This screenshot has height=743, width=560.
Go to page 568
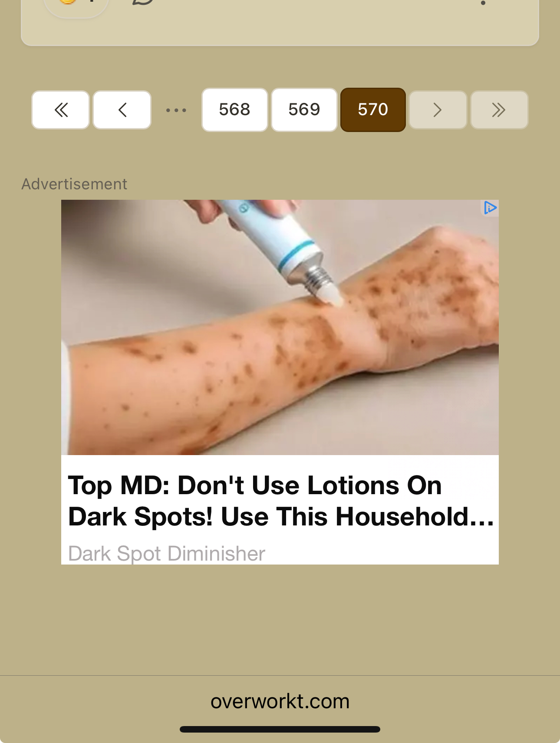point(234,110)
